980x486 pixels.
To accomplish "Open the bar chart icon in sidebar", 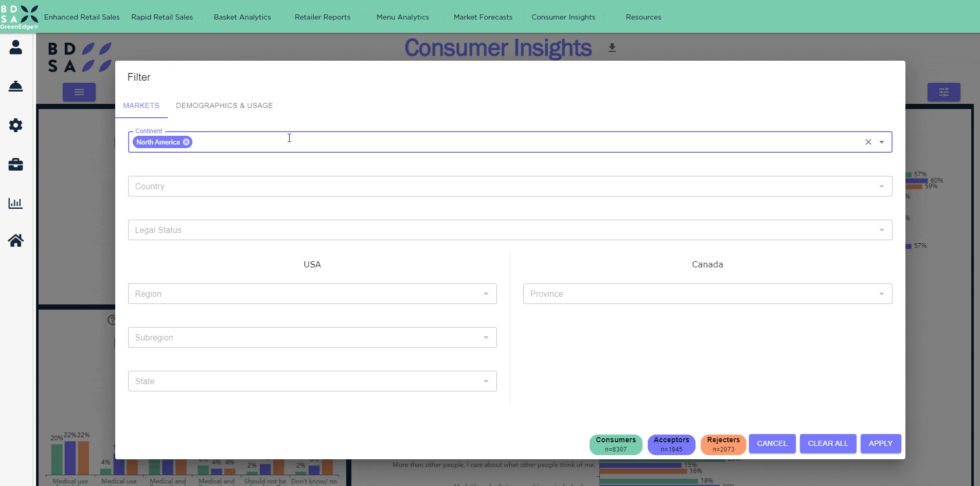I will [16, 203].
